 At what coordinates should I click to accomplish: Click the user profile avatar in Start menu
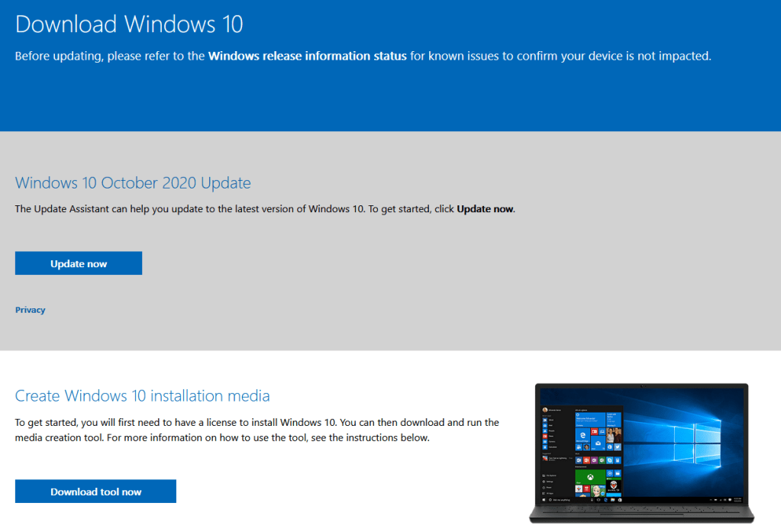coord(545,410)
